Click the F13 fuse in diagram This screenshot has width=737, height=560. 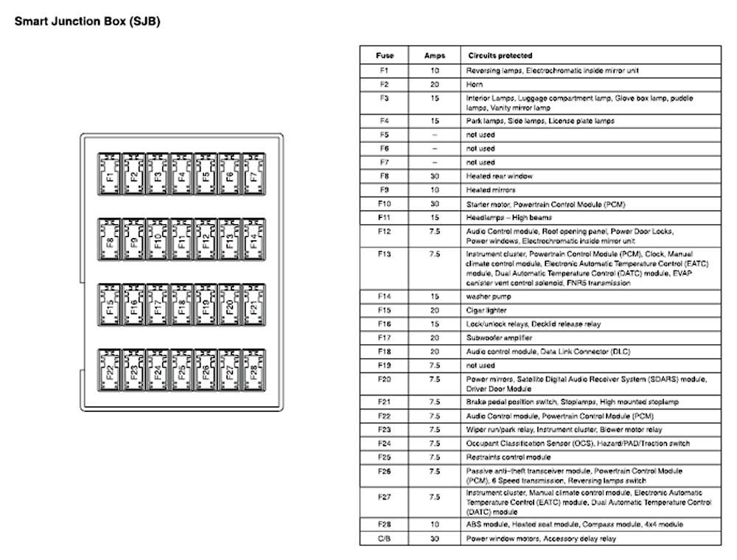click(229, 239)
